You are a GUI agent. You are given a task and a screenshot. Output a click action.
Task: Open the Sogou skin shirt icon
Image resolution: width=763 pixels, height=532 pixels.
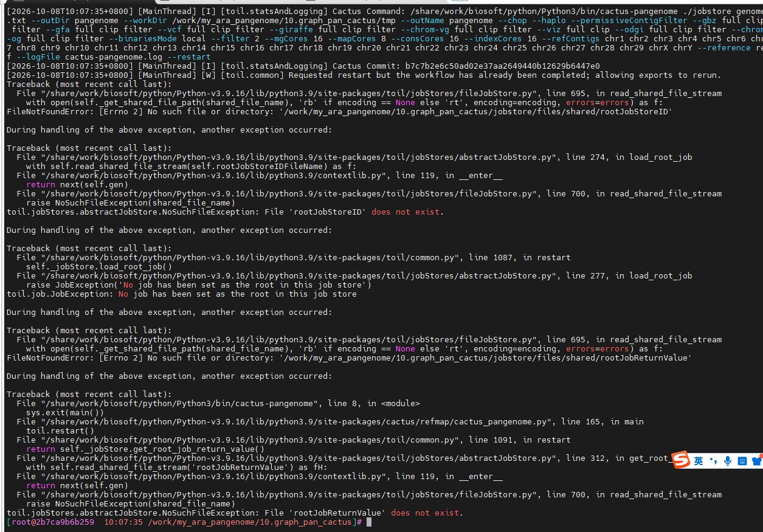(x=756, y=461)
